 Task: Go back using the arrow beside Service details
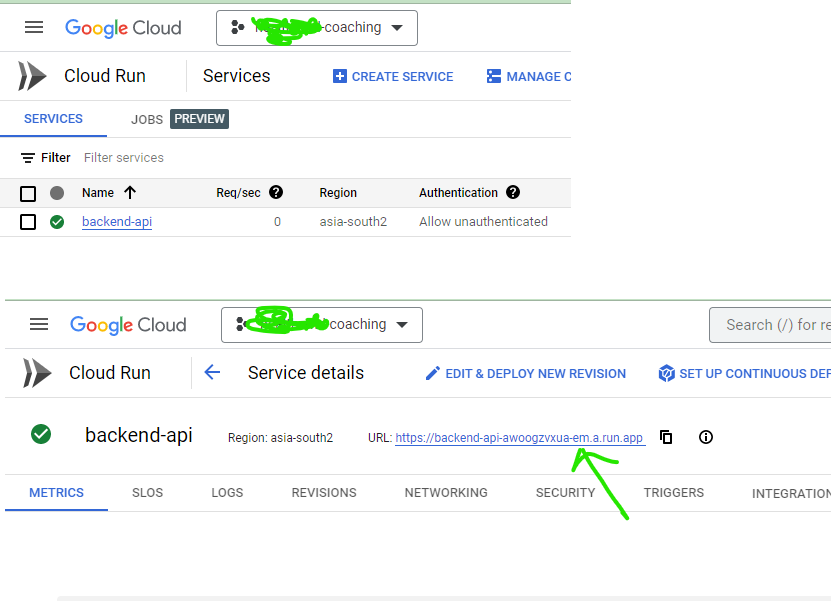click(x=212, y=372)
